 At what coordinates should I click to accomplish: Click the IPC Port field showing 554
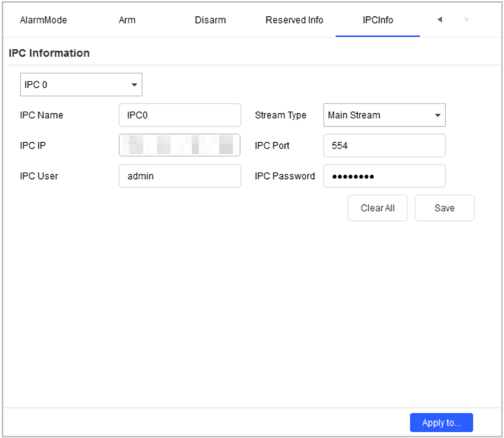[x=384, y=146]
